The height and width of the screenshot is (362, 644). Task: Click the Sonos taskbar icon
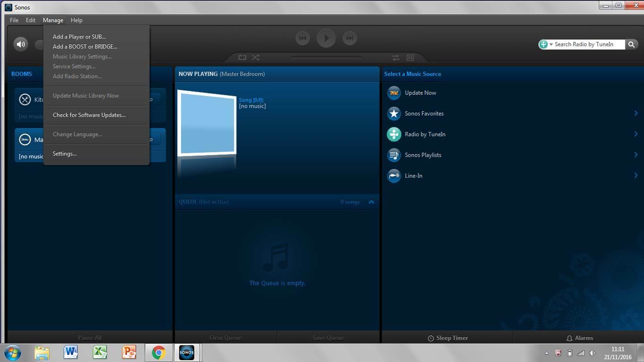tap(187, 353)
